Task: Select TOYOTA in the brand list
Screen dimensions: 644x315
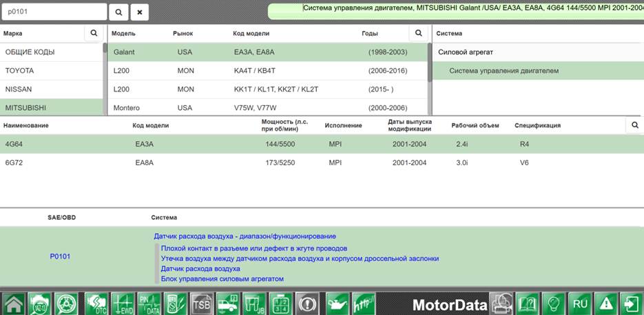Action: point(52,71)
